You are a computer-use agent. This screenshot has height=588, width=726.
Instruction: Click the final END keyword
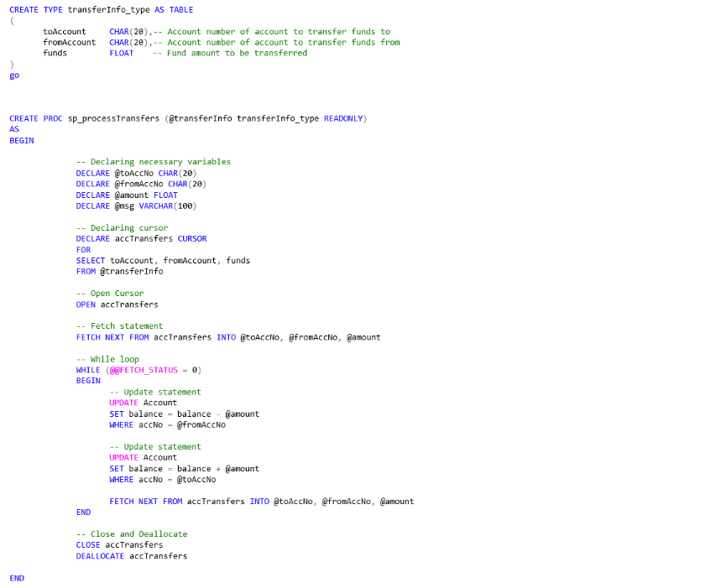17,577
